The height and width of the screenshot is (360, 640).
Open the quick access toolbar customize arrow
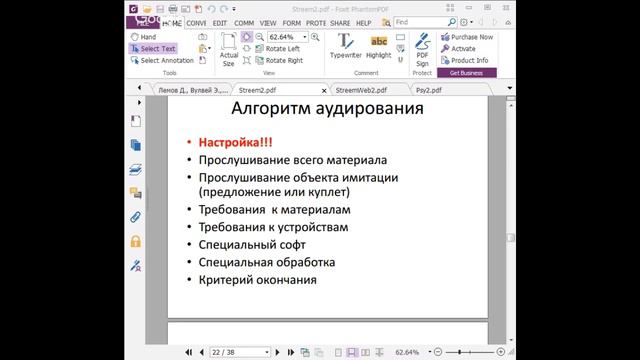234,9
